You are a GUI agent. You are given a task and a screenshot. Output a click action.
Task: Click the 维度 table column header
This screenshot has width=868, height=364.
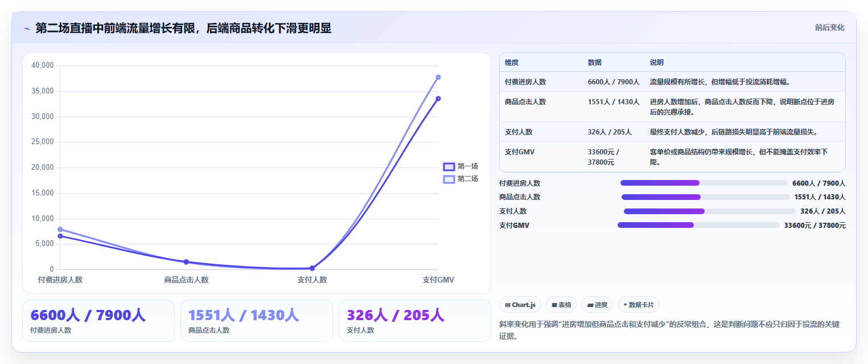[512, 63]
